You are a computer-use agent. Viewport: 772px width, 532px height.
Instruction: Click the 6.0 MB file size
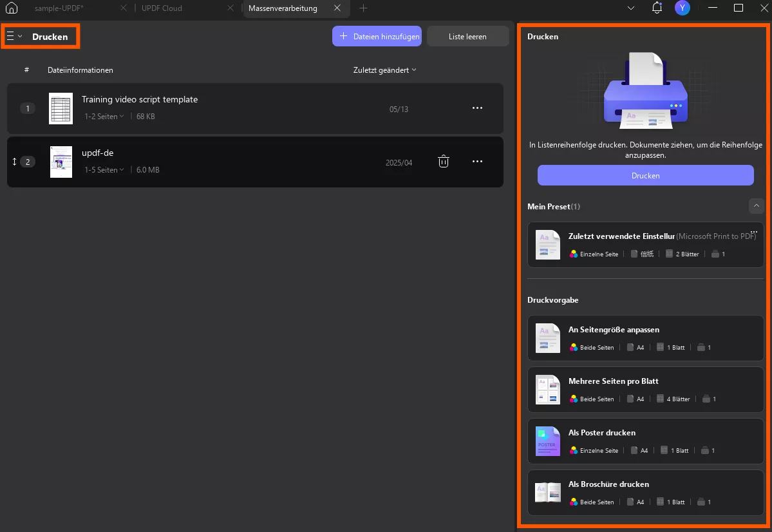pyautogui.click(x=147, y=169)
